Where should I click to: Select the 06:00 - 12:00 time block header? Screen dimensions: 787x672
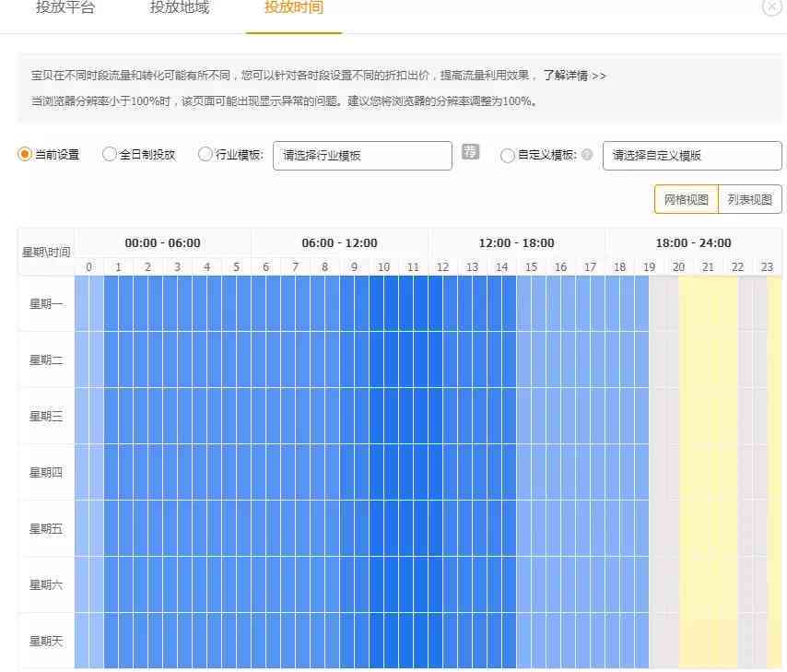[340, 243]
